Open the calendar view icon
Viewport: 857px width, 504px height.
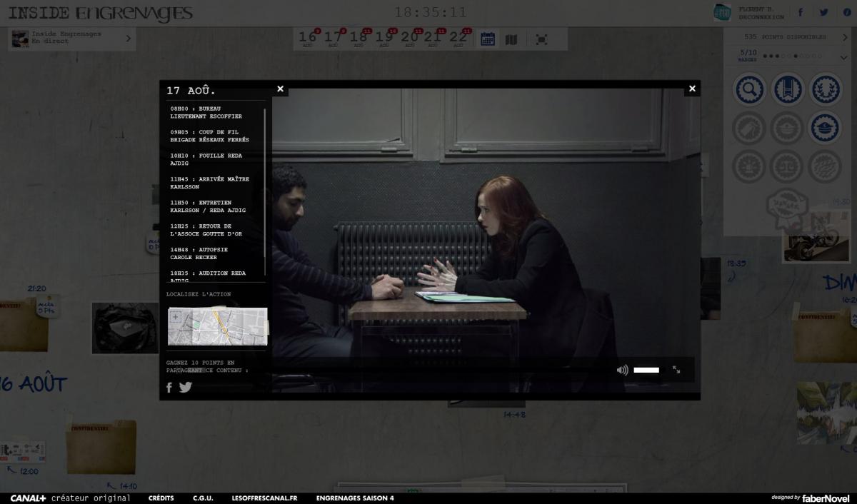click(487, 39)
